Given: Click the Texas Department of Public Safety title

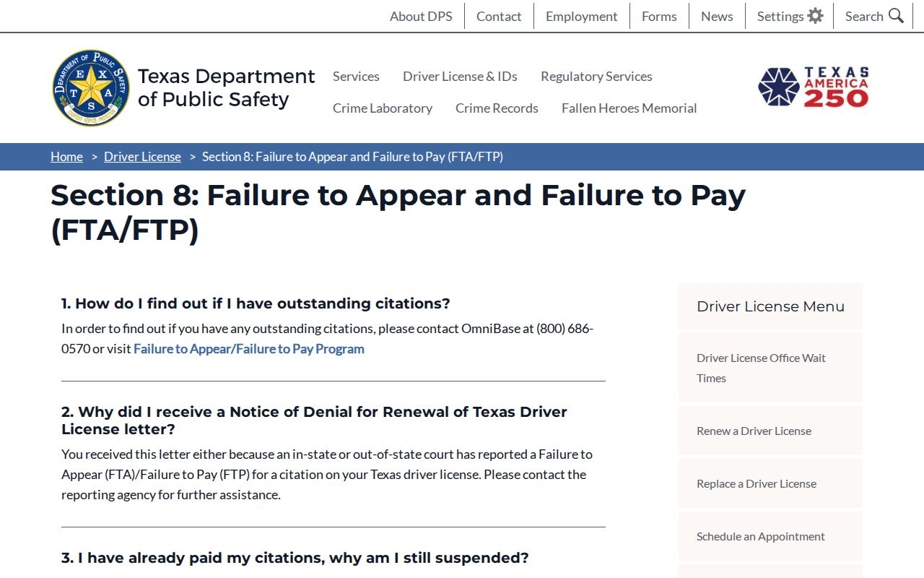Looking at the screenshot, I should pos(227,87).
